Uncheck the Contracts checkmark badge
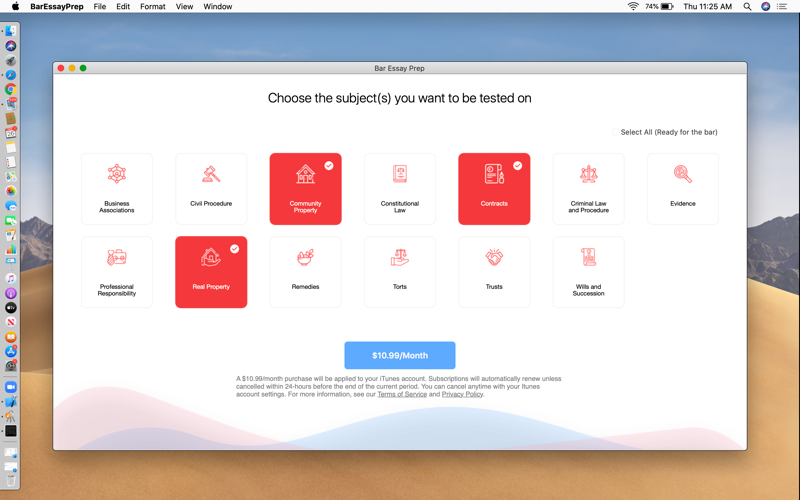 (517, 165)
